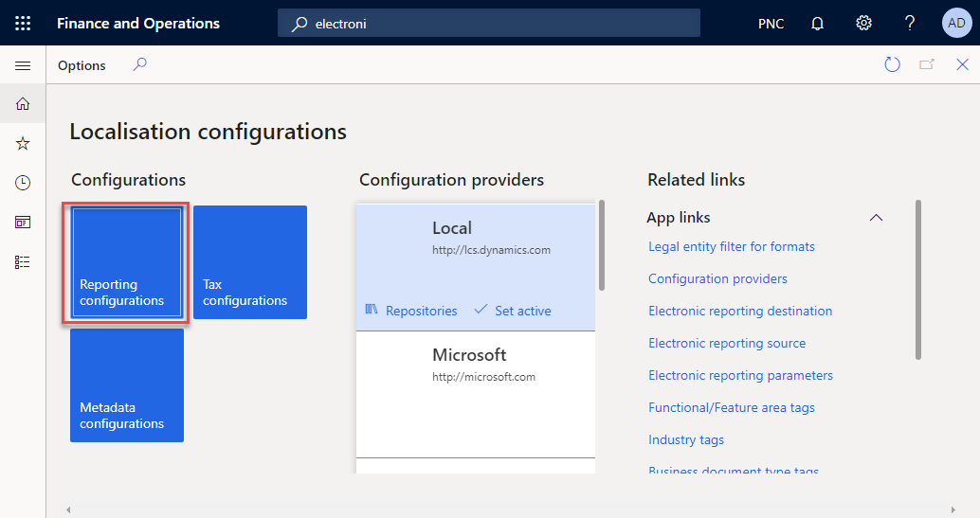This screenshot has width=980, height=518.
Task: Open Electronic reporting destination link
Action: pyautogui.click(x=740, y=311)
